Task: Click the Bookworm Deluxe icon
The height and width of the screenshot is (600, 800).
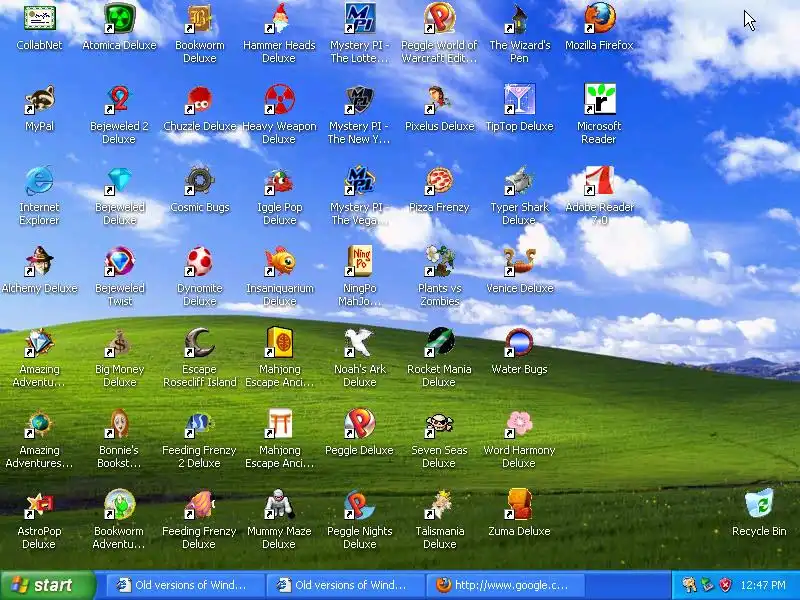Action: coord(199,18)
